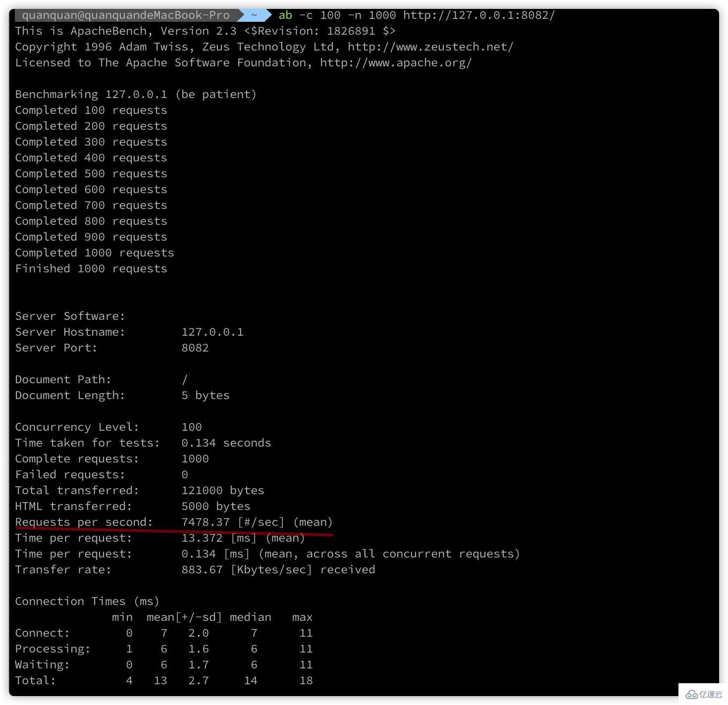Click the Time taken value 0.134 seconds
Image resolution: width=728 pixels, height=705 pixels.
coord(226,443)
